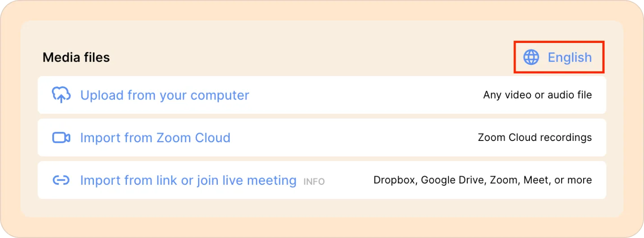This screenshot has width=644, height=238.
Task: Click the cloud upload icon
Action: point(61,95)
